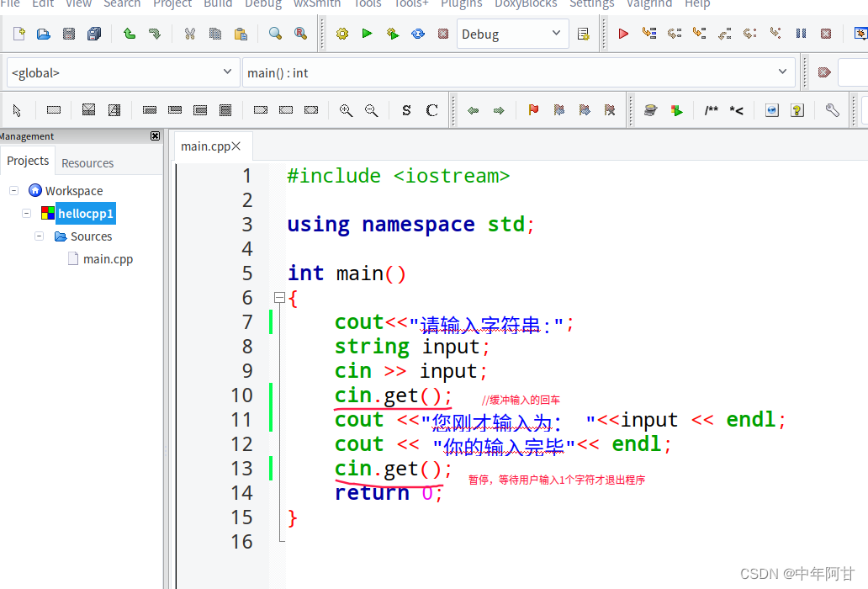Collapse the Workspace tree node
Viewport: 868px width, 589px height.
(x=13, y=190)
